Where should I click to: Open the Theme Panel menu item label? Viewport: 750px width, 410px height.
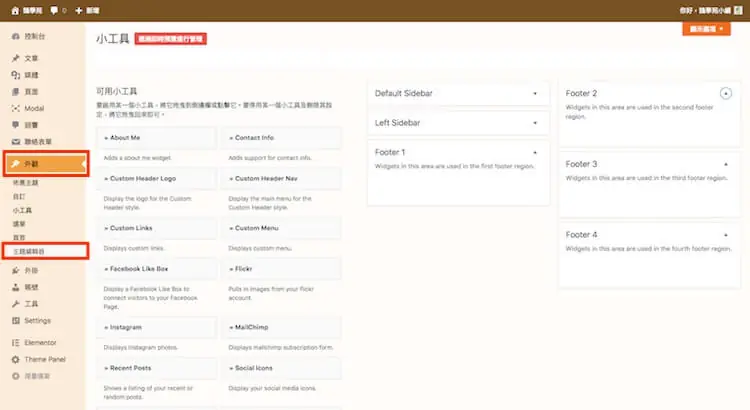coord(45,359)
